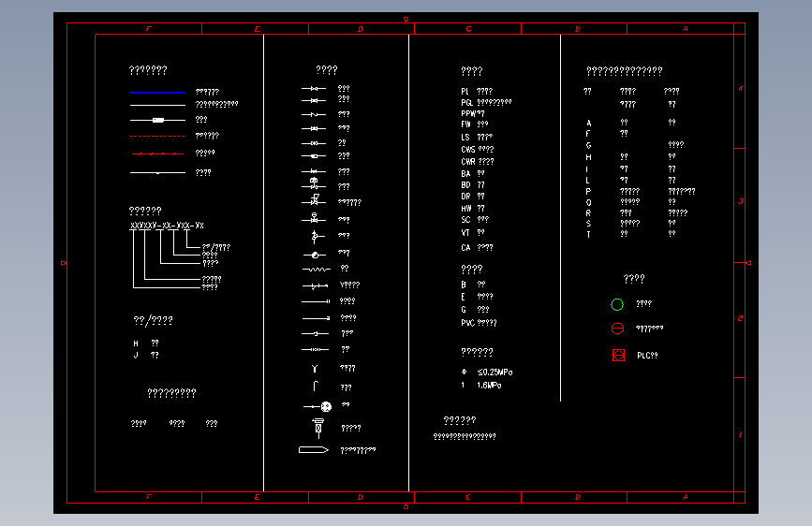
Task: Click the PPW abbreviation
Action: coord(468,114)
